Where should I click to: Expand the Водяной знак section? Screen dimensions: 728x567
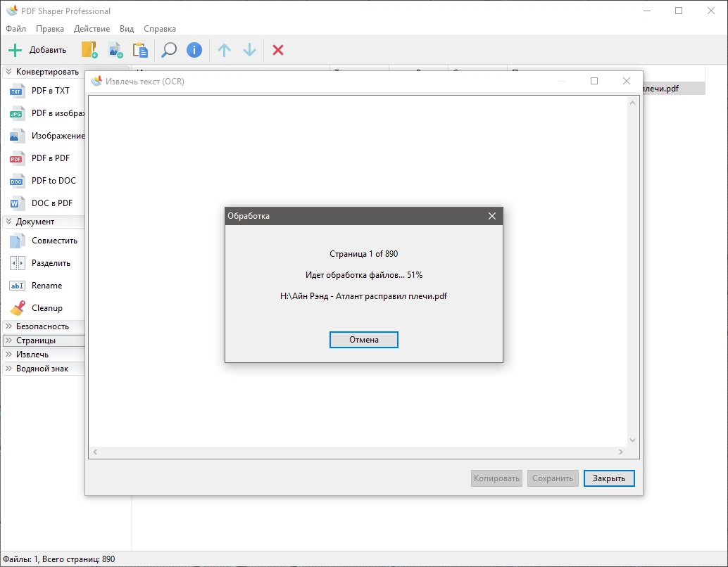click(9, 369)
